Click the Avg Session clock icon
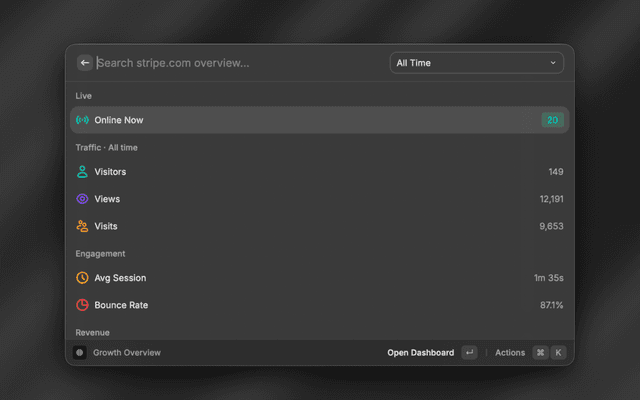 coord(82,278)
